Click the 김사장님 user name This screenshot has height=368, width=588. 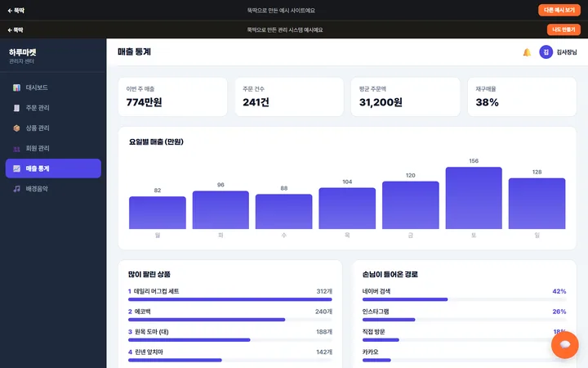tap(567, 52)
